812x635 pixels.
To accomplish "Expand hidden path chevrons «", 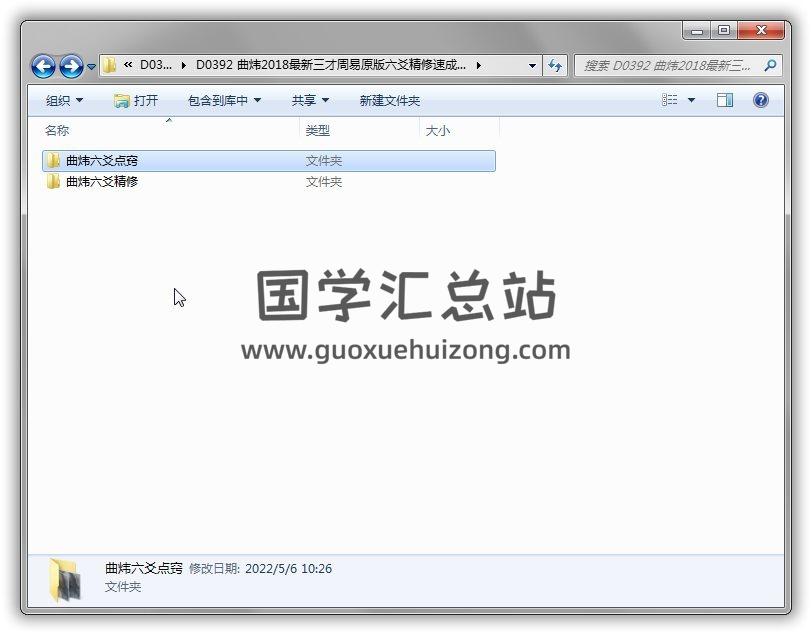I will coord(128,65).
